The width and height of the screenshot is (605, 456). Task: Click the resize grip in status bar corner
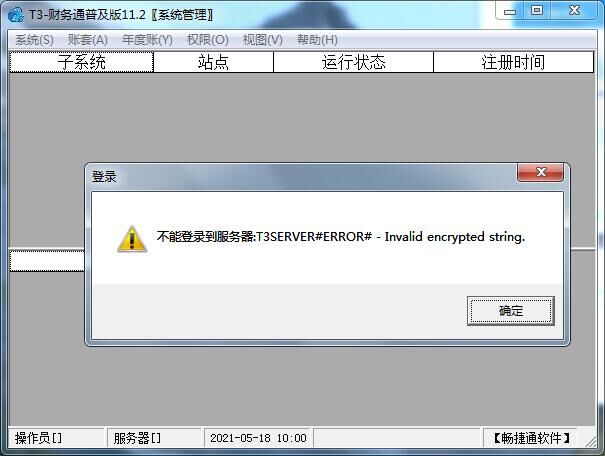[x=590, y=441]
